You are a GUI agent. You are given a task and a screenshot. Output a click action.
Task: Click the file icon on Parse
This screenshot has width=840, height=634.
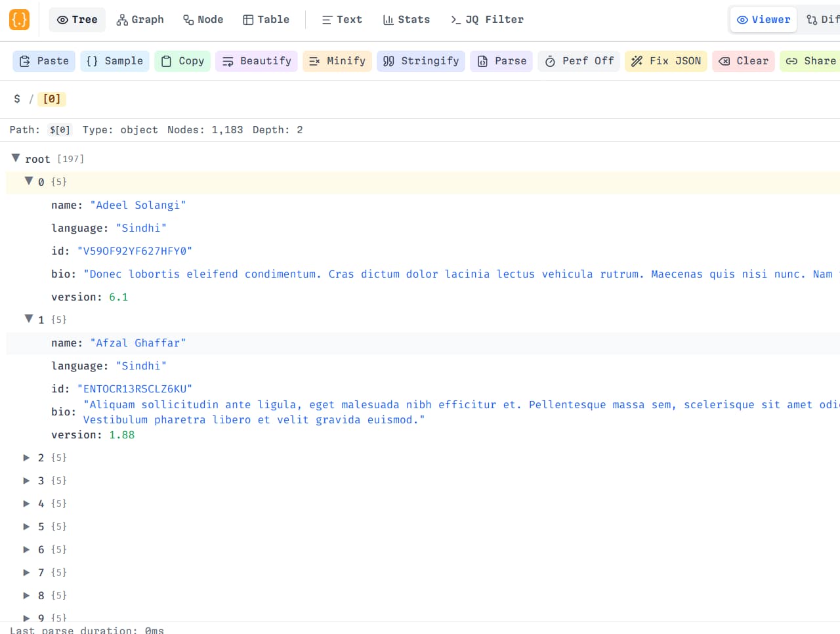(x=482, y=61)
